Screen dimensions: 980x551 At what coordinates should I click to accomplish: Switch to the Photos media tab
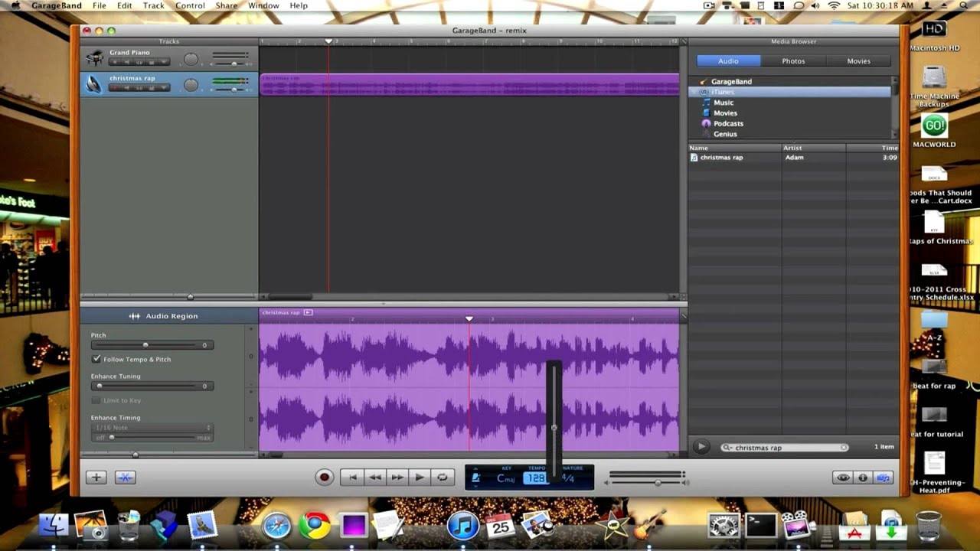793,60
